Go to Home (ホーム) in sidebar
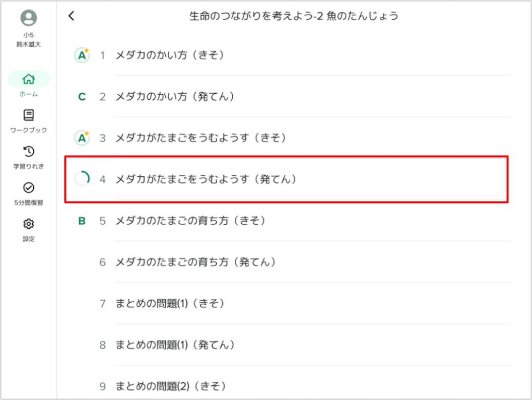 tap(29, 80)
